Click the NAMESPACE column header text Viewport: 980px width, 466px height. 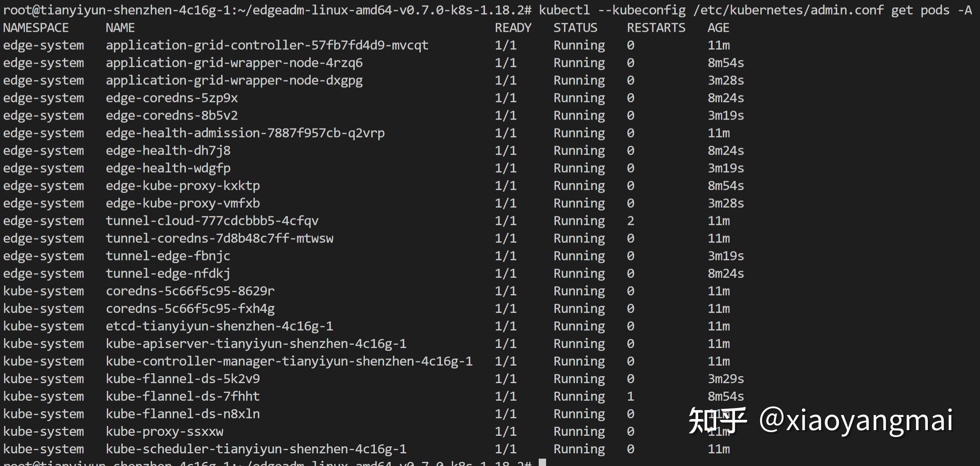point(36,28)
